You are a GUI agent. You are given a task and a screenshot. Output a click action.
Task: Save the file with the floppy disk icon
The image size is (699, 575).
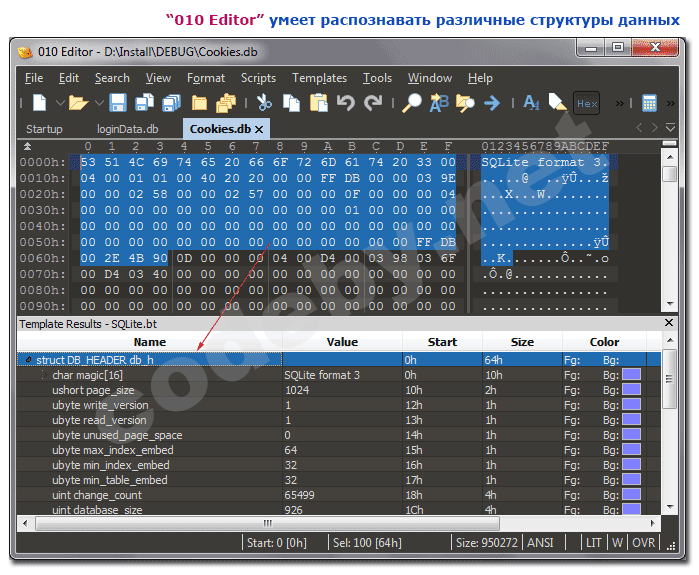tap(118, 103)
